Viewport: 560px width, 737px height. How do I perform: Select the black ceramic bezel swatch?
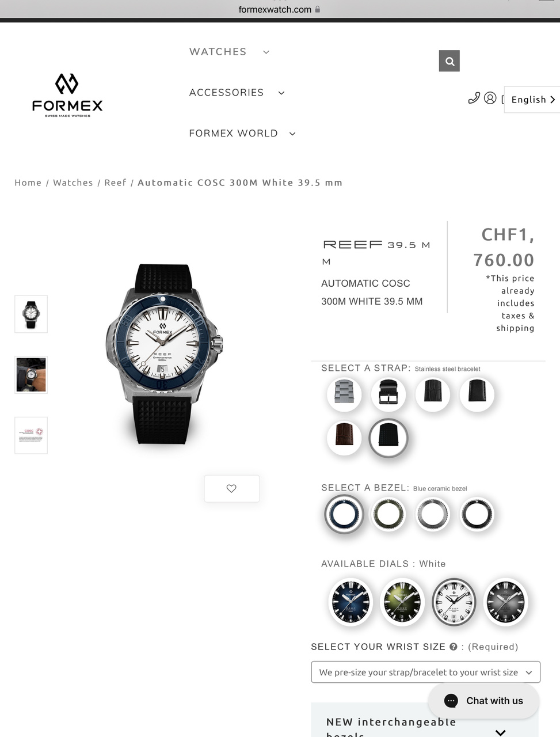click(477, 514)
